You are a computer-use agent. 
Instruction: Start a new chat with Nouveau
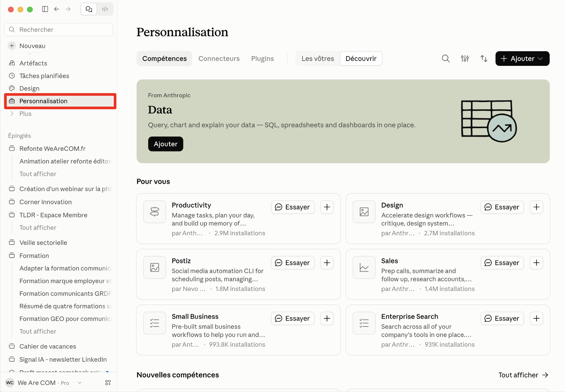pyautogui.click(x=58, y=46)
